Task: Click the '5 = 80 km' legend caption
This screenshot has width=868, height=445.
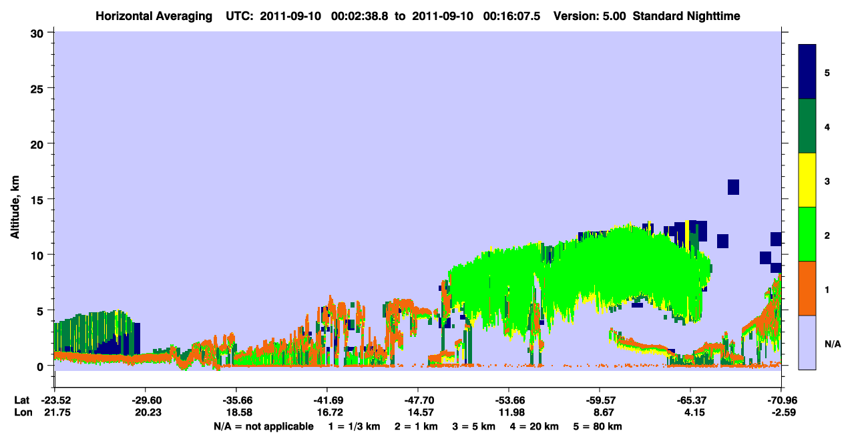Action: pyautogui.click(x=599, y=426)
